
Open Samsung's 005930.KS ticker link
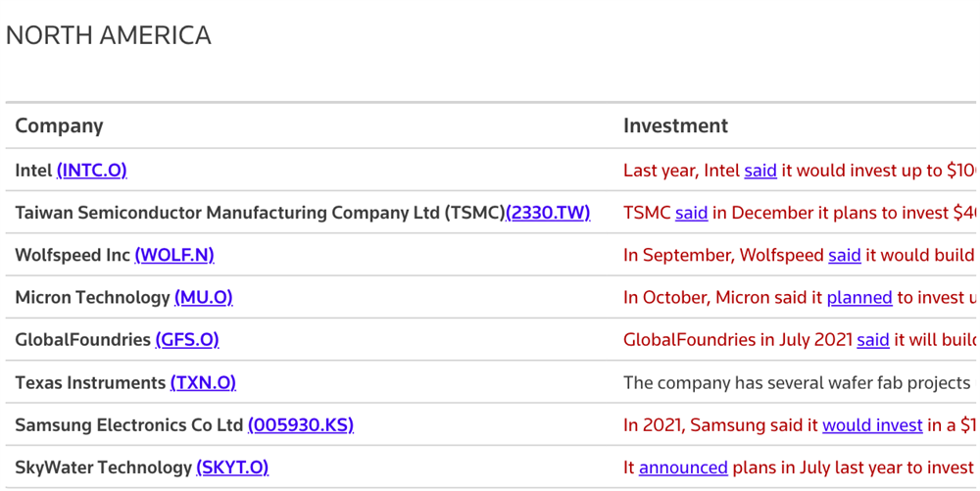300,425
